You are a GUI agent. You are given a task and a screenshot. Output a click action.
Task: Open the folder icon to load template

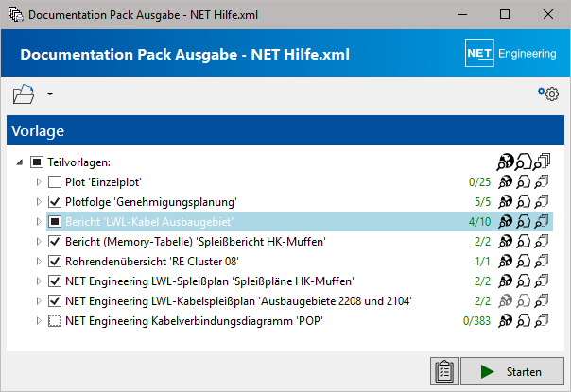24,94
